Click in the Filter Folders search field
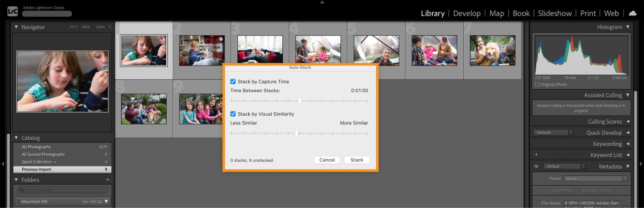The image size is (644, 208). click(x=63, y=190)
